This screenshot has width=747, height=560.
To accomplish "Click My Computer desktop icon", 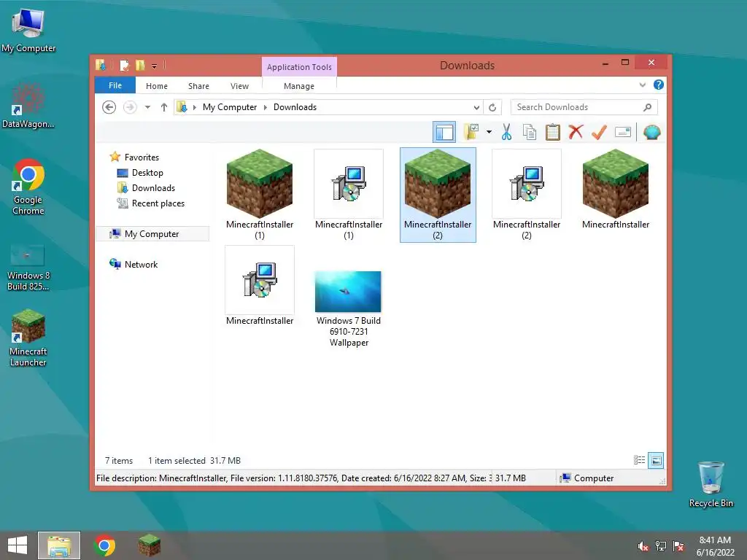I will pyautogui.click(x=28, y=31).
